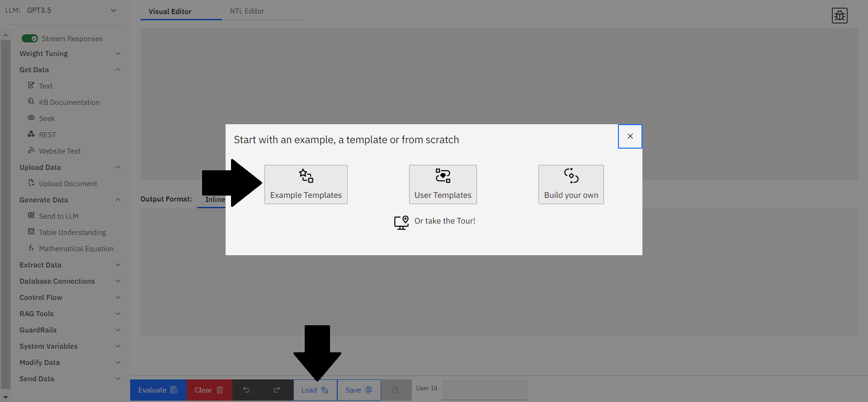
Task: Select the KB Documentation block
Action: [x=69, y=103]
